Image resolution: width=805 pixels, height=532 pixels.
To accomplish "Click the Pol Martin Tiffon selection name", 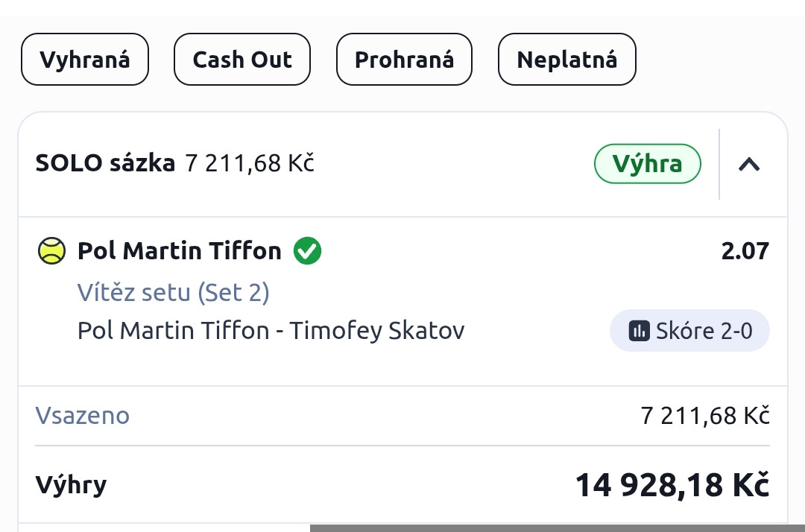I will coord(180,251).
